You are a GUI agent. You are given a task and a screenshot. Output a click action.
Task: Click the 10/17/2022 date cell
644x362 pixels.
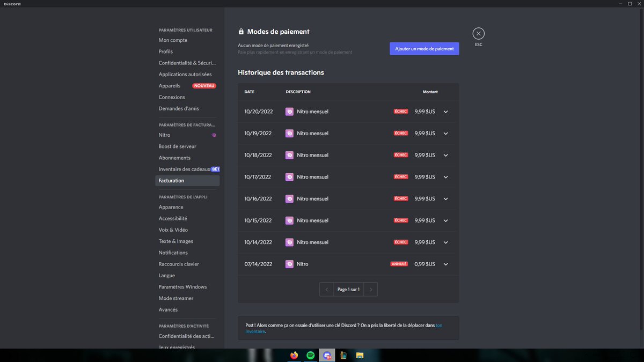click(258, 177)
